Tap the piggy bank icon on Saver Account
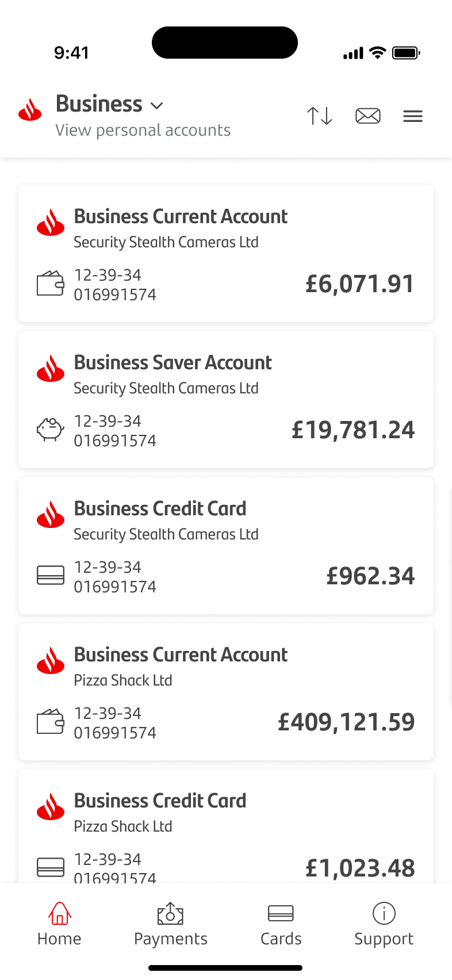The height and width of the screenshot is (980, 452). 51,430
